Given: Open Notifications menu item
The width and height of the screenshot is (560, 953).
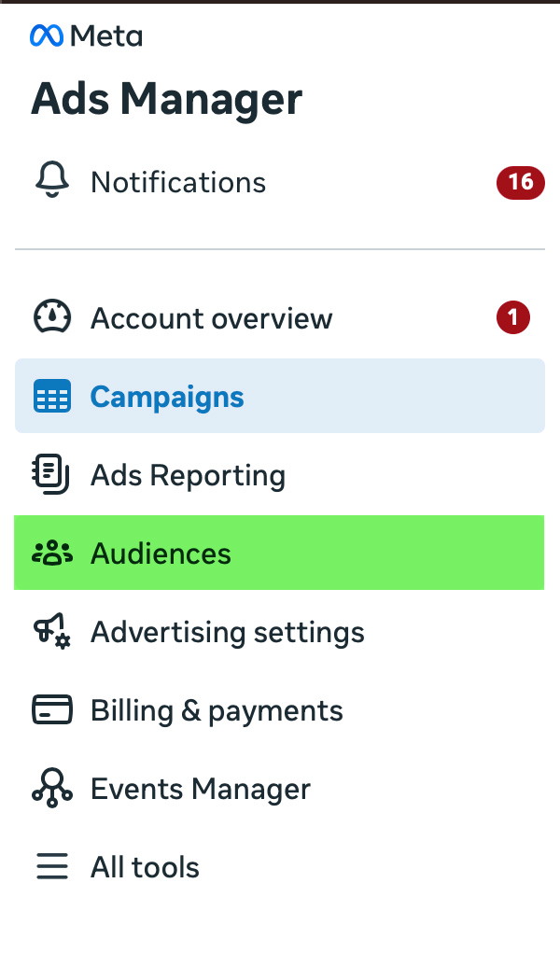Looking at the screenshot, I should (x=280, y=182).
